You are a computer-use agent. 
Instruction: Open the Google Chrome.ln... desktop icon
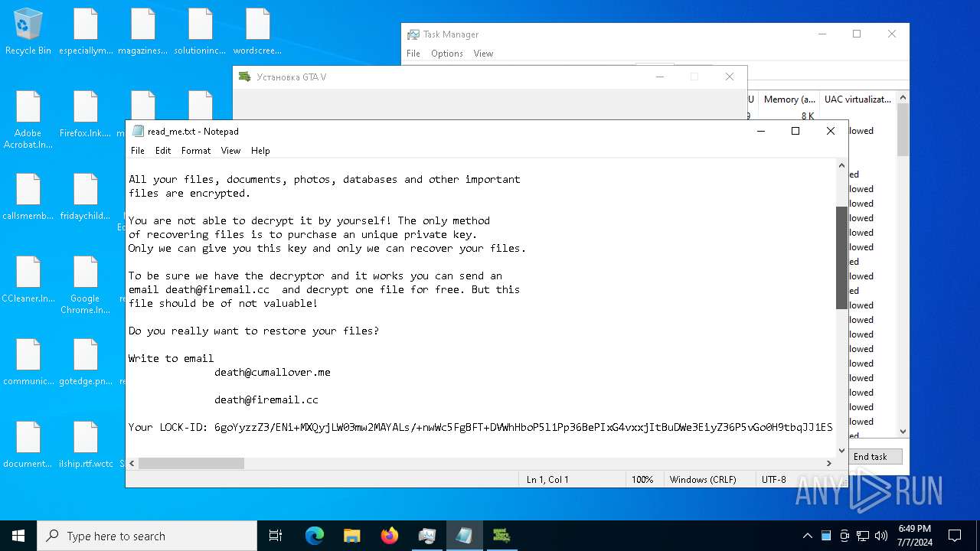pyautogui.click(x=86, y=285)
